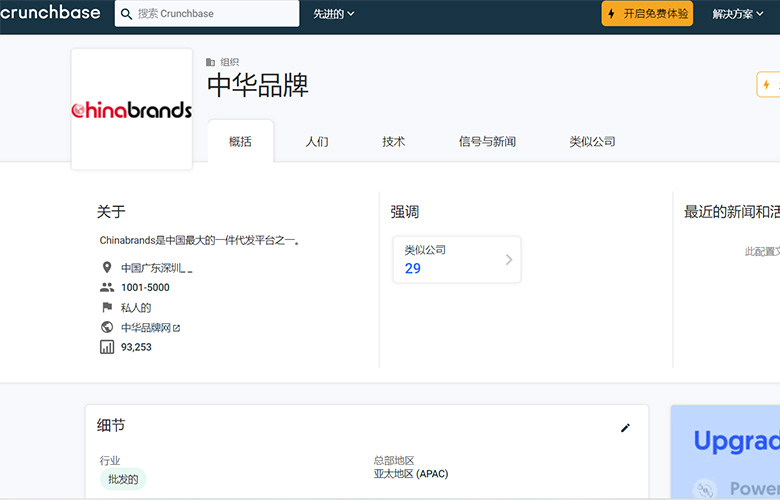The width and height of the screenshot is (780, 500).
Task: Click the Crunchbase logo
Action: tap(50, 12)
